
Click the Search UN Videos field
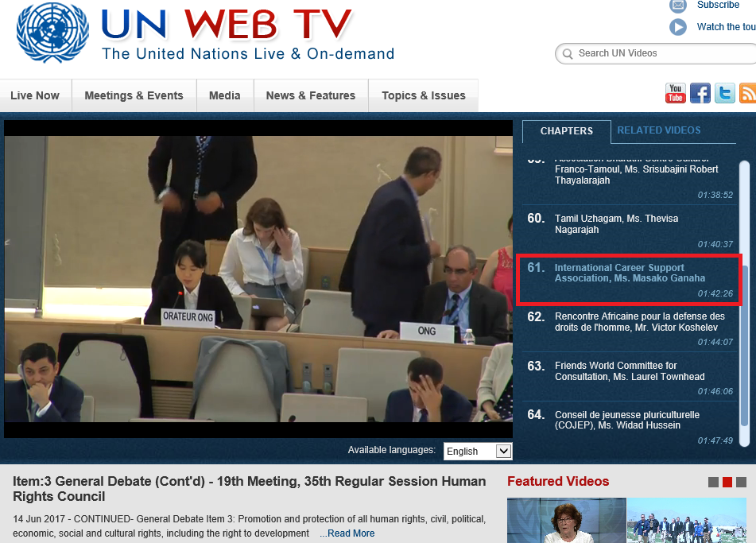click(656, 53)
